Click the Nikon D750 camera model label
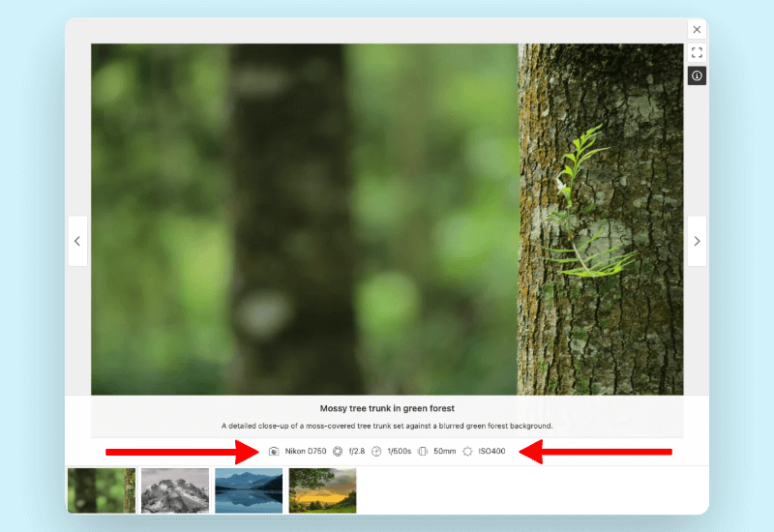774x532 pixels. tap(306, 452)
